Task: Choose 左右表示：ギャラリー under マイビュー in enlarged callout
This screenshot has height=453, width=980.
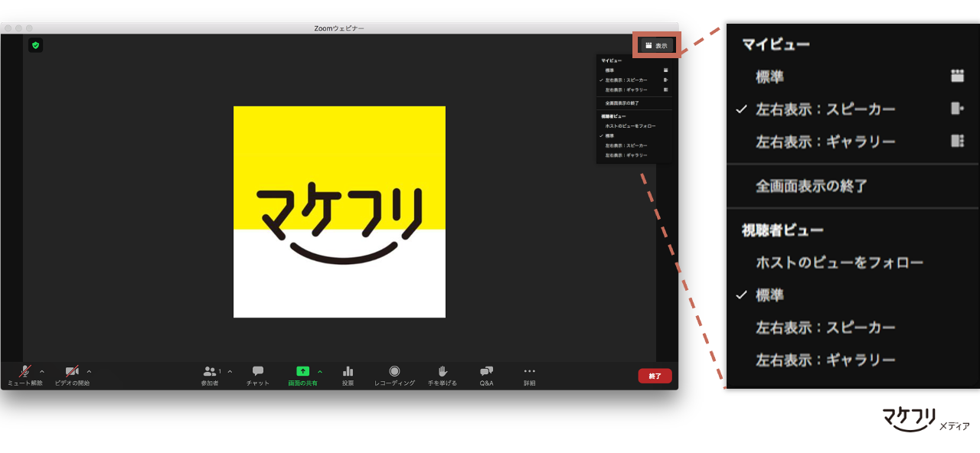Action: pos(825,142)
